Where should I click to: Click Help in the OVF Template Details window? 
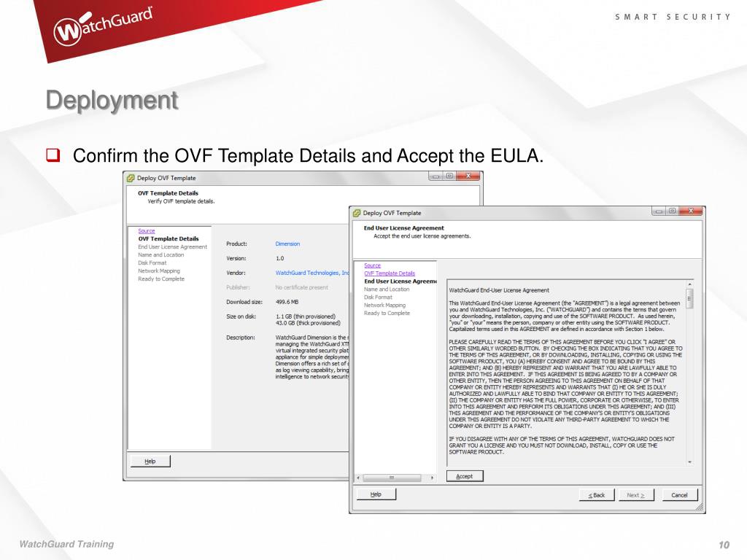click(x=150, y=461)
